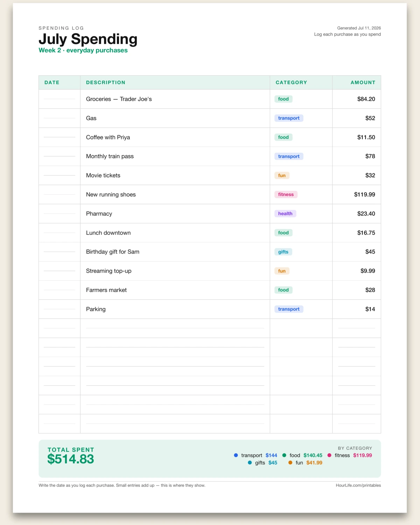Select the New running shoes entry
The height and width of the screenshot is (525, 420).
pos(111,195)
